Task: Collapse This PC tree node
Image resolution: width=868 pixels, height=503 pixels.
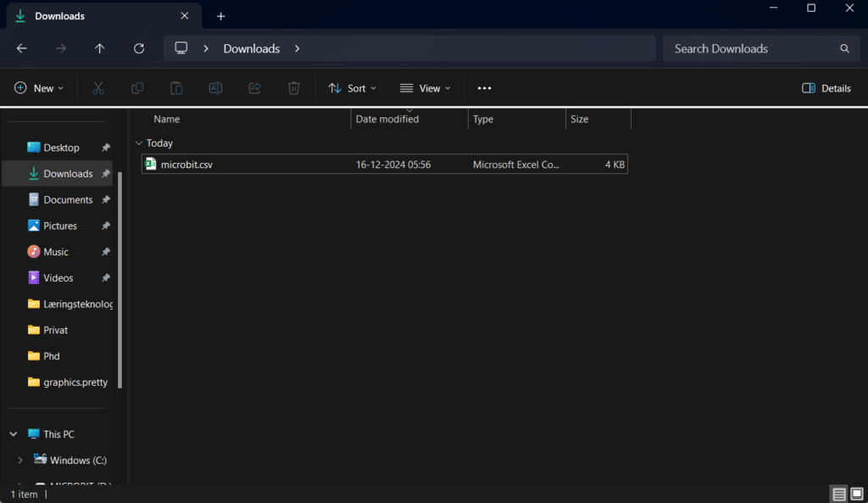Action: point(14,434)
